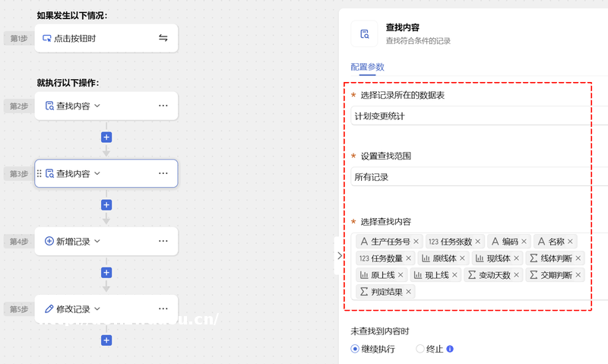The width and height of the screenshot is (608, 364).
Task: Click the info icon next to 终止
Action: pos(450,349)
